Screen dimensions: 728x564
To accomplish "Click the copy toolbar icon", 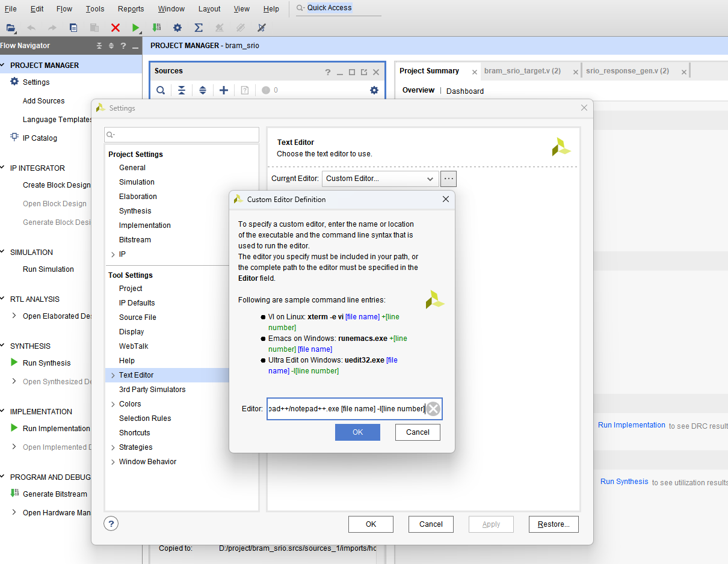I will point(73,28).
